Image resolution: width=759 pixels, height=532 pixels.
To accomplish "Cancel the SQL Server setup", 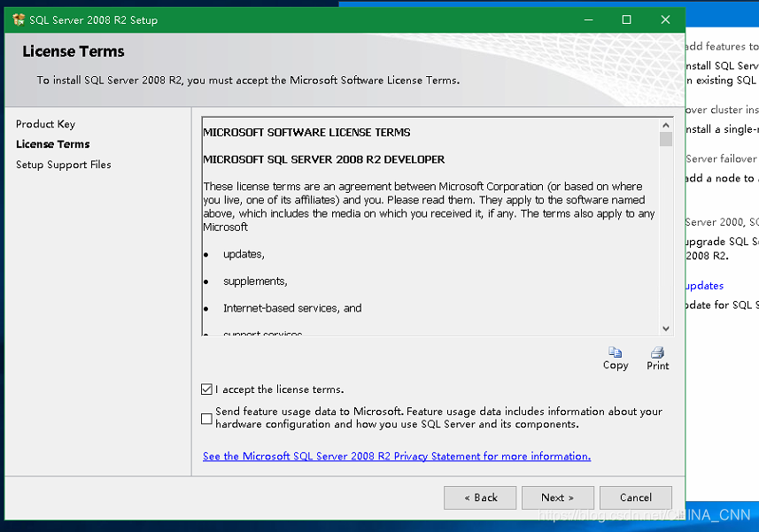I will 636,497.
